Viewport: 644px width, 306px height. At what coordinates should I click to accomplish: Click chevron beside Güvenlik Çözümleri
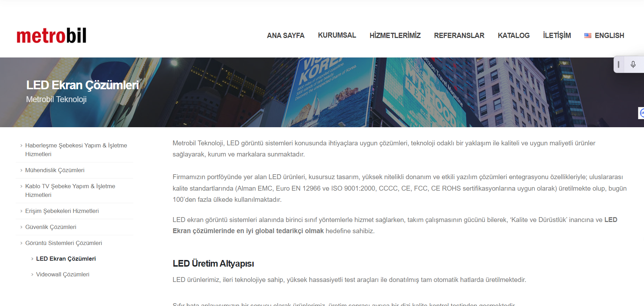(21, 227)
